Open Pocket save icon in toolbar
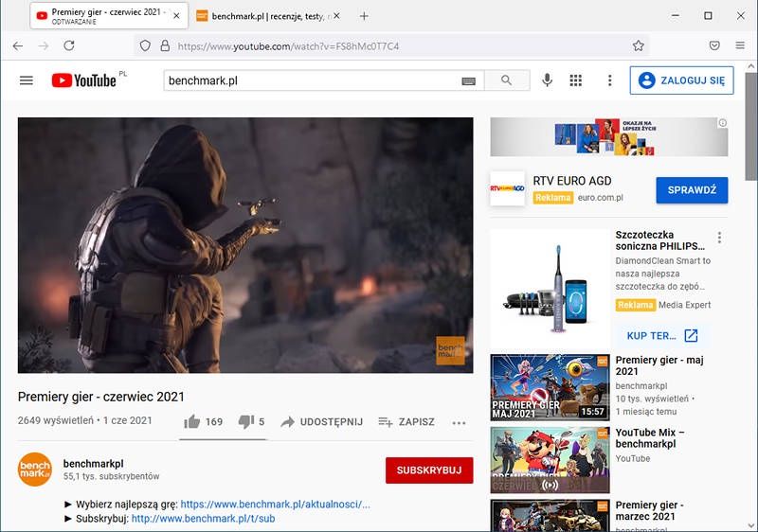This screenshot has height=532, width=758. (714, 45)
